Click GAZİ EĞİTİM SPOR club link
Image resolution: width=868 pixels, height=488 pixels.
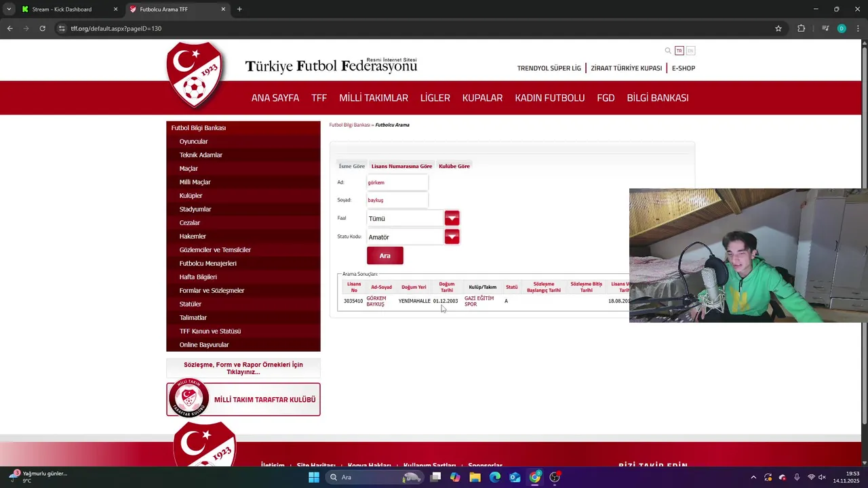pos(479,301)
